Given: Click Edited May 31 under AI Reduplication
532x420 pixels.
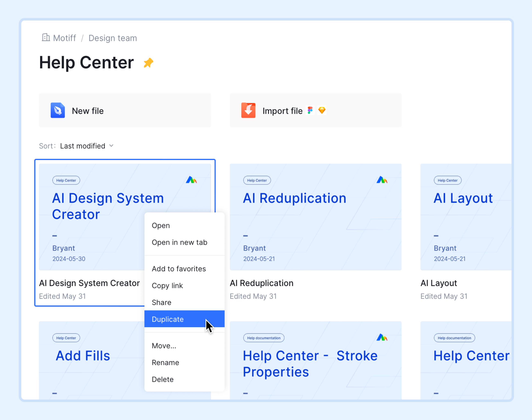Looking at the screenshot, I should [253, 296].
